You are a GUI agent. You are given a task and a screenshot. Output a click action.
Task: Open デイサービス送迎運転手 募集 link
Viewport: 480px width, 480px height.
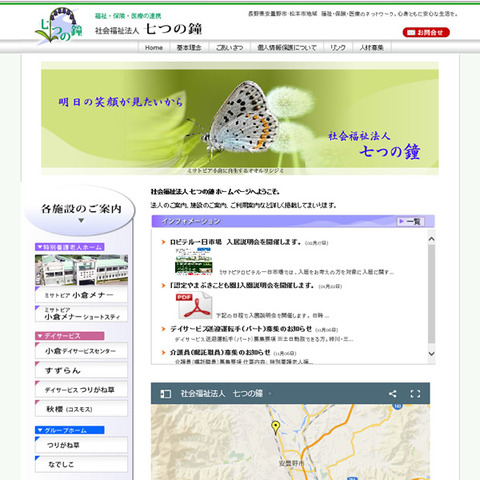tap(241, 329)
